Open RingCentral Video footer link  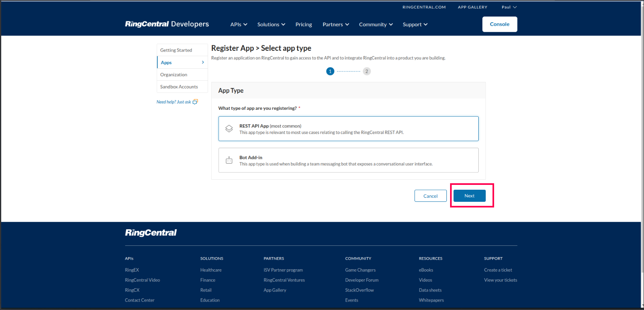point(142,280)
